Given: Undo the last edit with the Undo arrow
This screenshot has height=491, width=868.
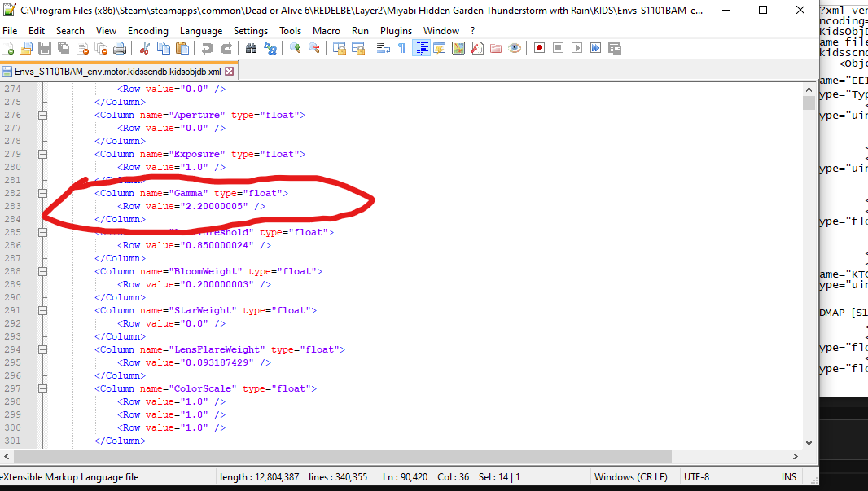Looking at the screenshot, I should (x=207, y=49).
